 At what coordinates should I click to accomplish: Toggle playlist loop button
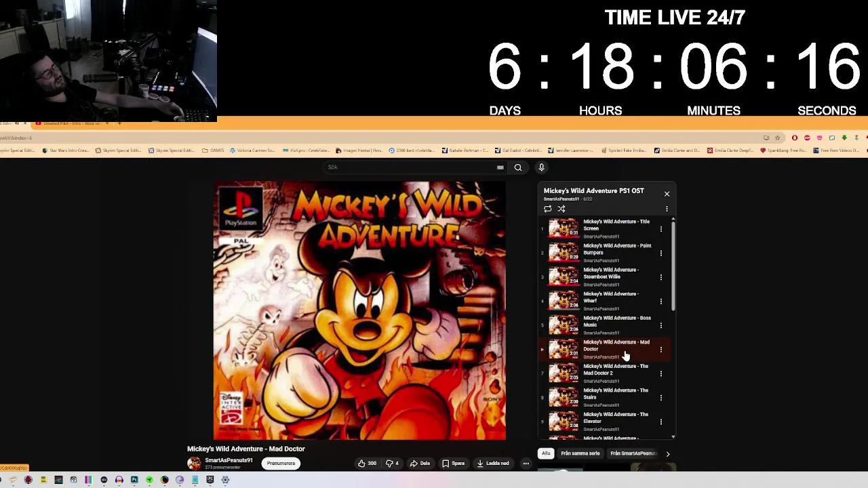click(548, 209)
